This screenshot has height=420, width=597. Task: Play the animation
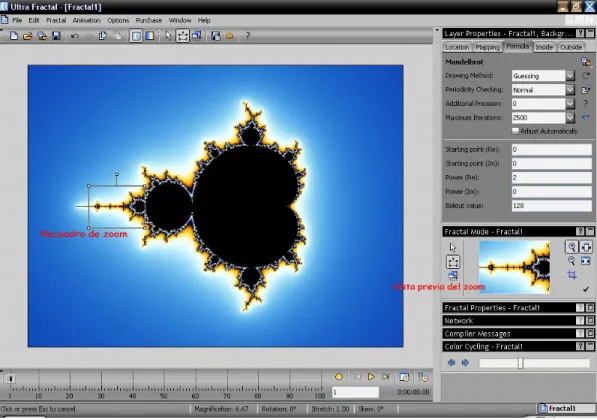point(371,377)
